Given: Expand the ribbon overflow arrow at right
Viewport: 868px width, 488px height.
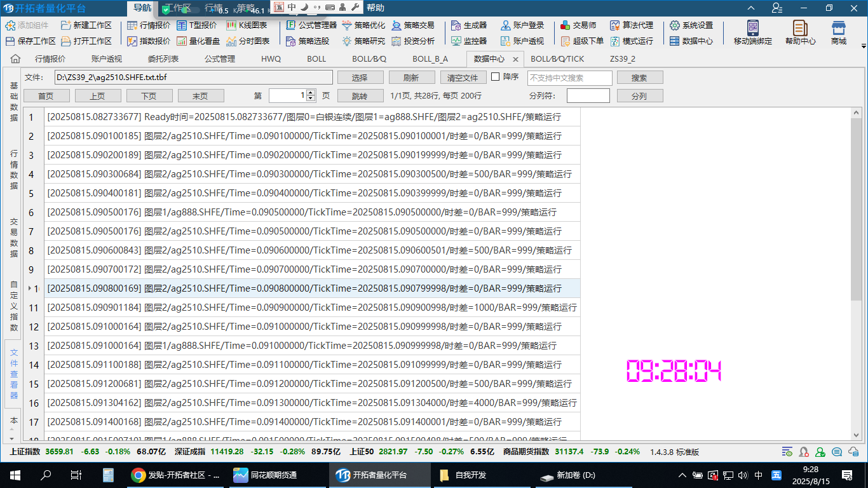Looking at the screenshot, I should pyautogui.click(x=863, y=46).
